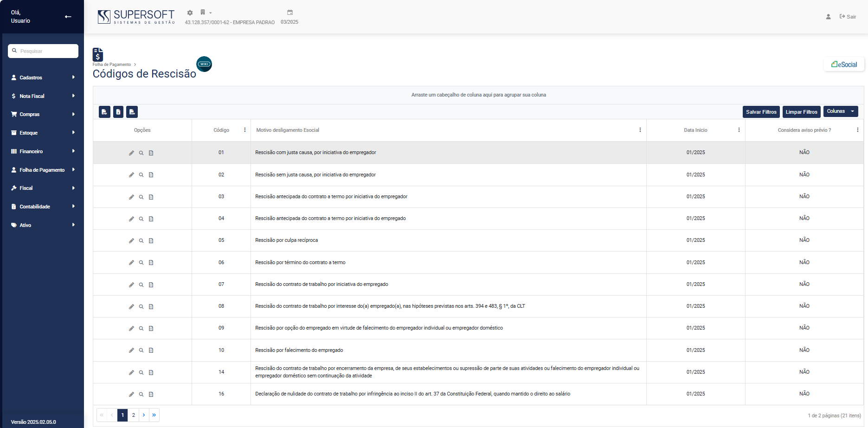Image resolution: width=868 pixels, height=428 pixels.
Task: Export the table to CSV
Action: (132, 112)
